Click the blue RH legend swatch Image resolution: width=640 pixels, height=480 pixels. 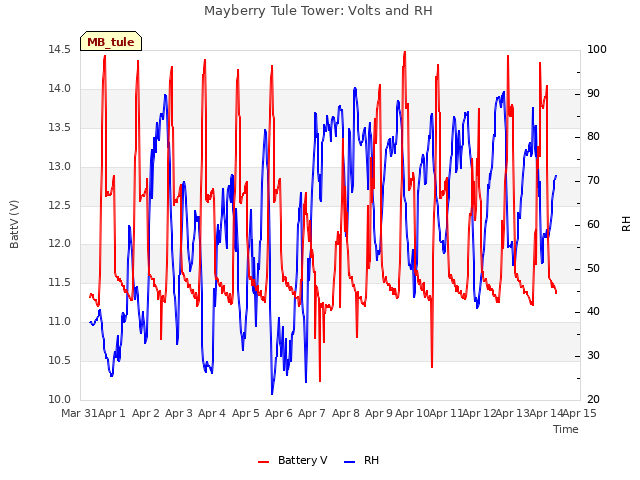(x=350, y=462)
